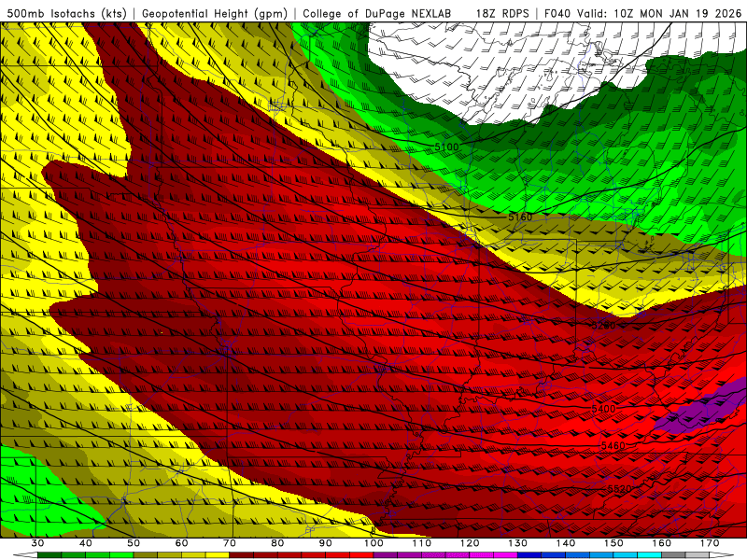Click the 130 value on the color scale
Image resolution: width=747 pixels, height=560 pixels.
tap(518, 543)
